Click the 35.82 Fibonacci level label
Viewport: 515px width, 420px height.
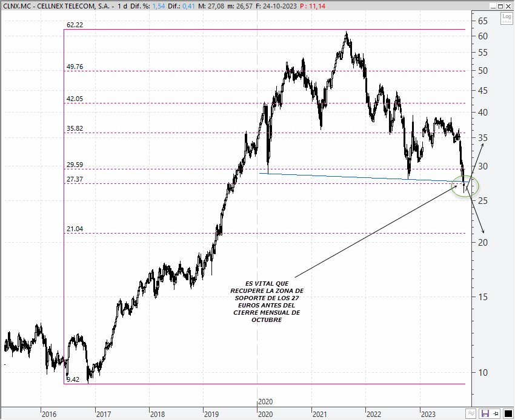coord(75,128)
